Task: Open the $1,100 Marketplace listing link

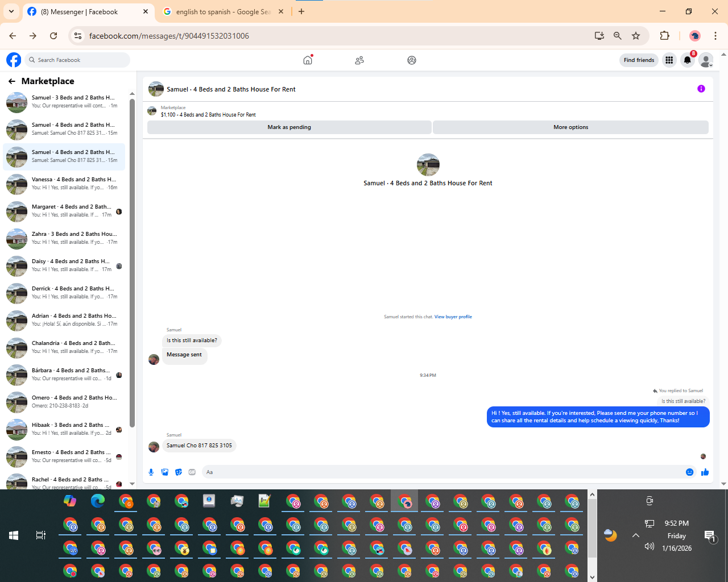Action: coord(208,114)
